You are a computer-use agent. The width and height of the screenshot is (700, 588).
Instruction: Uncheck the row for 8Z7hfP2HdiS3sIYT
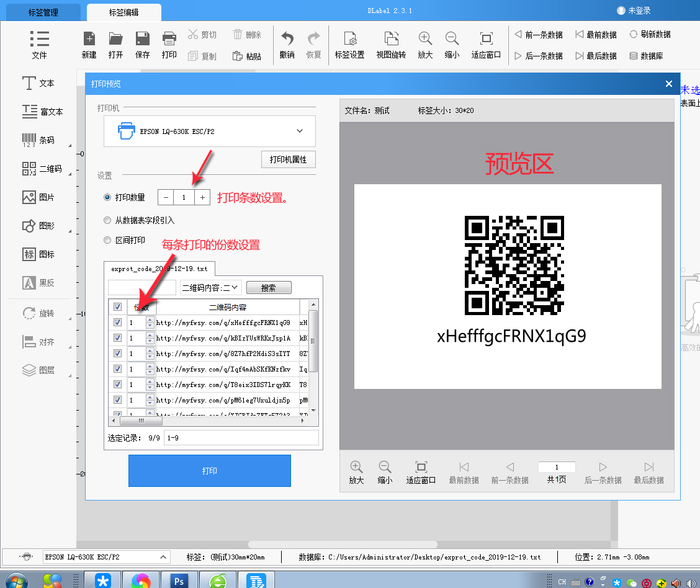[117, 354]
